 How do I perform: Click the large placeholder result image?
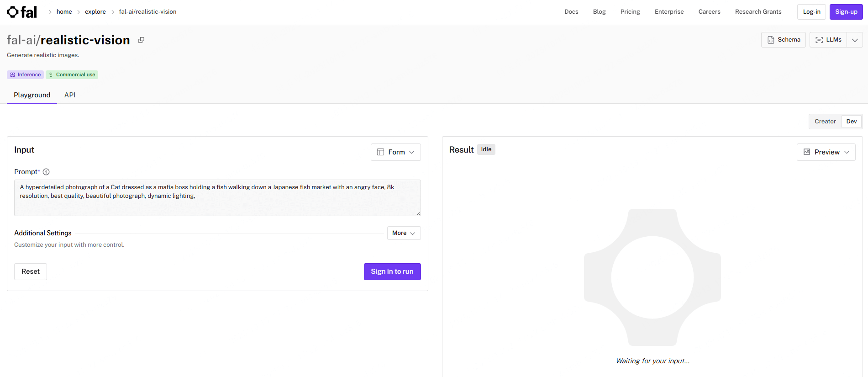point(652,277)
